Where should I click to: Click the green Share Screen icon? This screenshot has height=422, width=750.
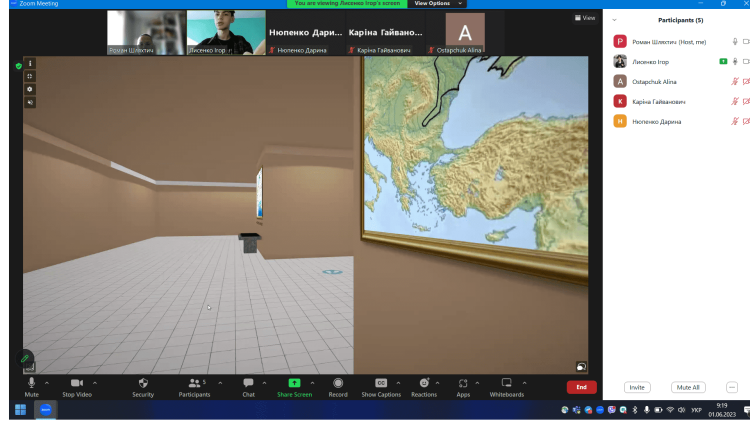[x=294, y=383]
